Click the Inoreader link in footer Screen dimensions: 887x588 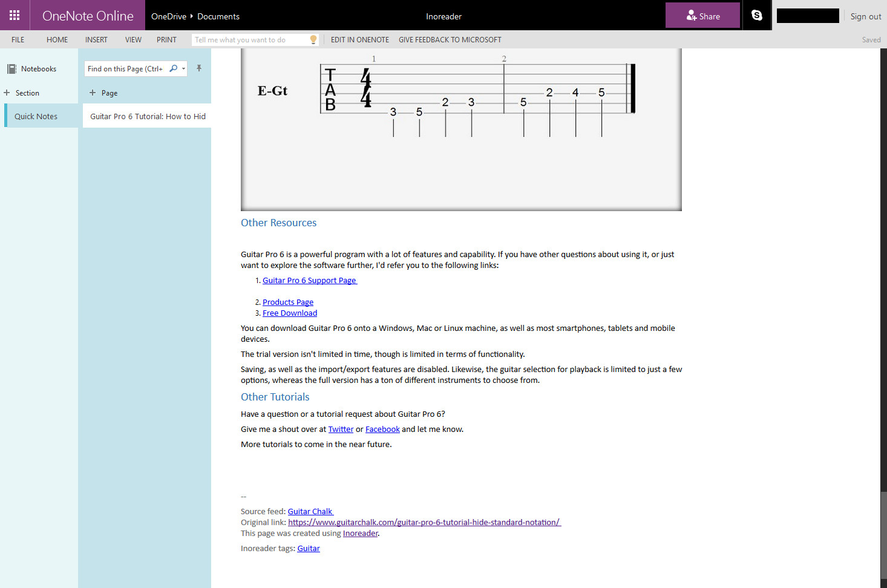point(361,533)
